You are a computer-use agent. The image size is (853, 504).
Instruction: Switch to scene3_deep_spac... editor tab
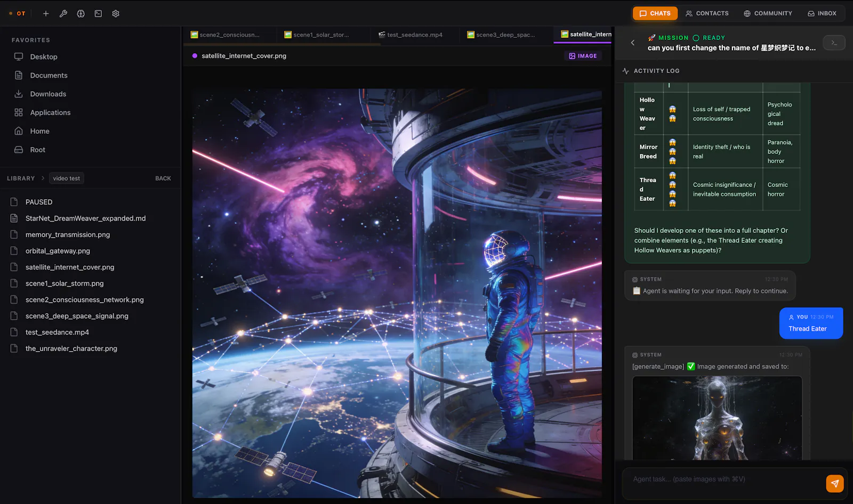(x=505, y=35)
